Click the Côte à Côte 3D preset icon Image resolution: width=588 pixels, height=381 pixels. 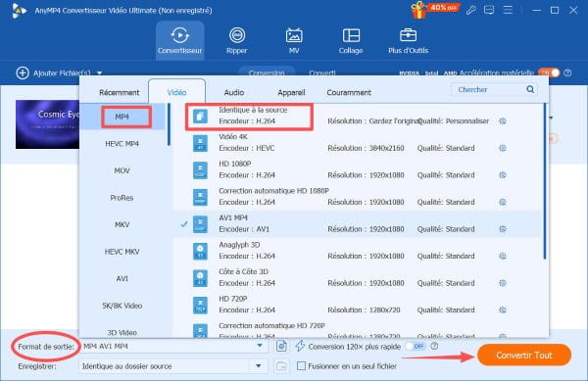click(200, 278)
